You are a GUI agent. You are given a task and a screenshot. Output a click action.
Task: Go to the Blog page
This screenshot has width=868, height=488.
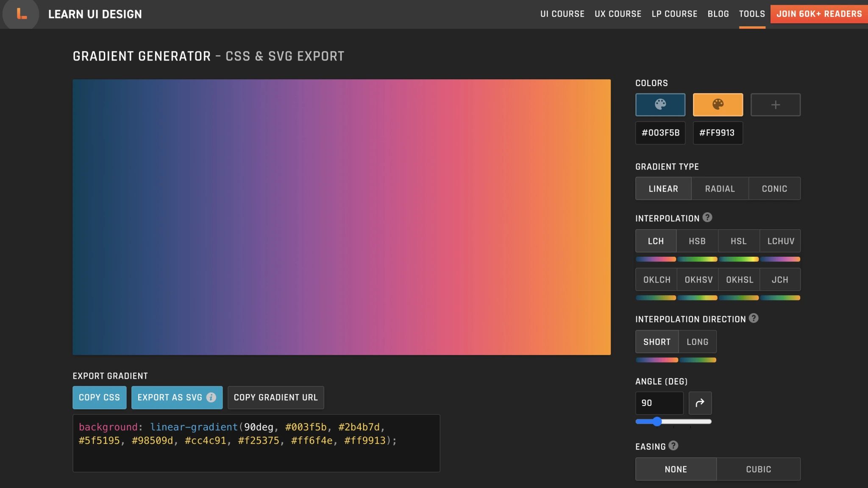coord(718,14)
